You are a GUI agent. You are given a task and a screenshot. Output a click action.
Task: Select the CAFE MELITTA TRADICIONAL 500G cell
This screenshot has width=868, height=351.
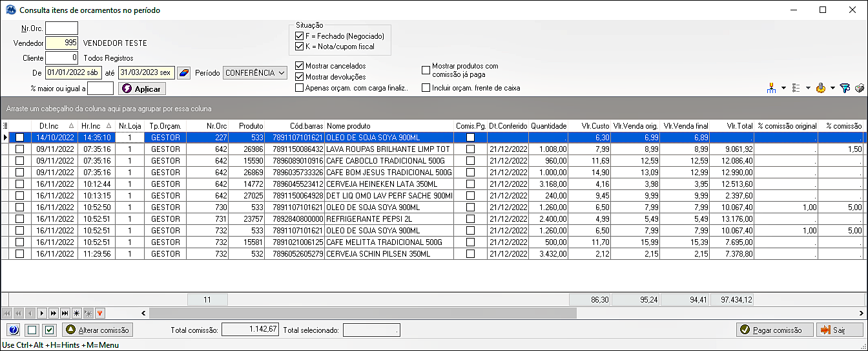coord(389,242)
